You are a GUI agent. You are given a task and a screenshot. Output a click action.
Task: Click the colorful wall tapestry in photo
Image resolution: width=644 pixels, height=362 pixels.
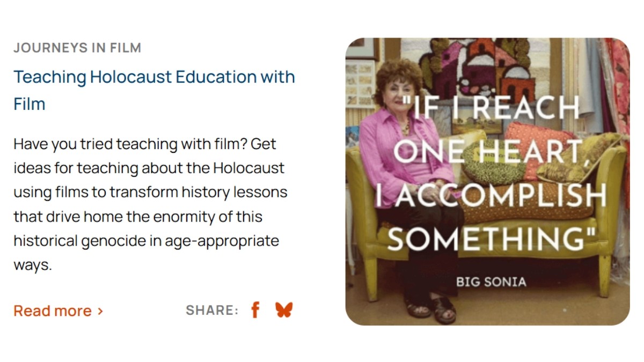coord(472,64)
